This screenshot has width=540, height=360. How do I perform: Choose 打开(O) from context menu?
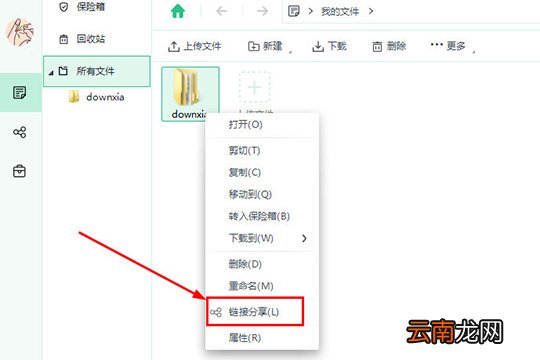point(262,124)
